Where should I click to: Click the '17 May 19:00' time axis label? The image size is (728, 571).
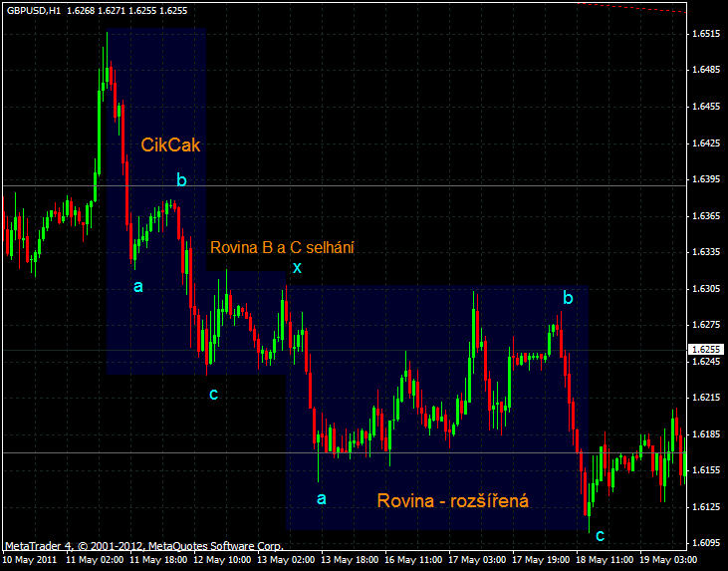tap(542, 559)
